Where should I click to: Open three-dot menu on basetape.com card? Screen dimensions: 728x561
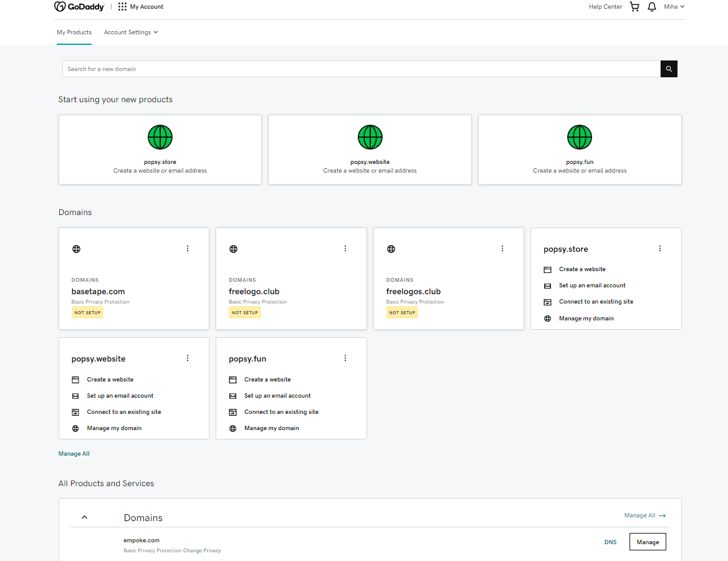(x=188, y=249)
